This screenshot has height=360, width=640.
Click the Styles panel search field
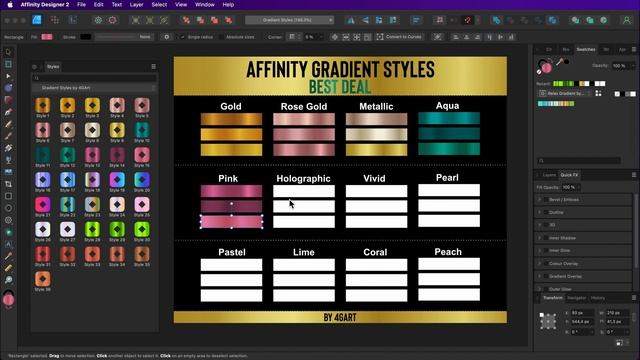pyautogui.click(x=94, y=78)
